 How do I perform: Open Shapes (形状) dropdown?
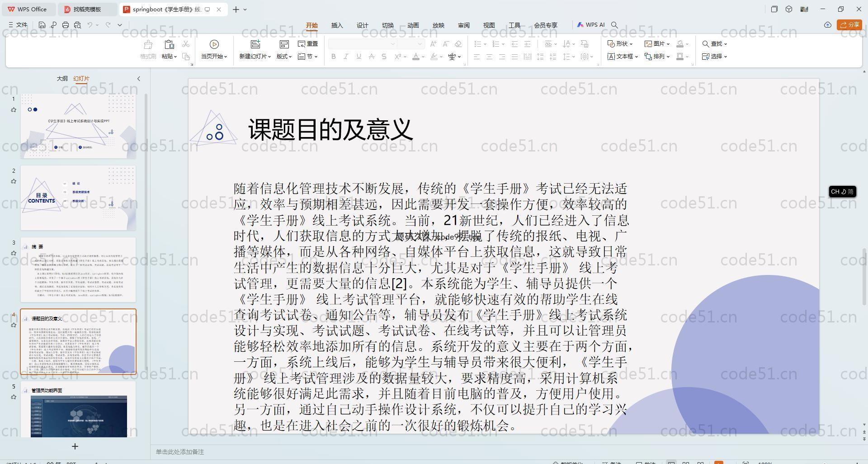[x=620, y=44]
